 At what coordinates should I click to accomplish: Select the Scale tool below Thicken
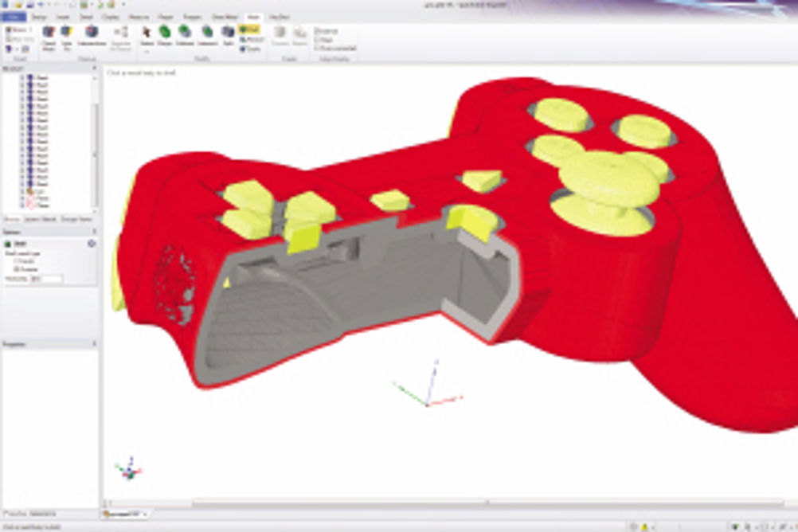point(250,49)
